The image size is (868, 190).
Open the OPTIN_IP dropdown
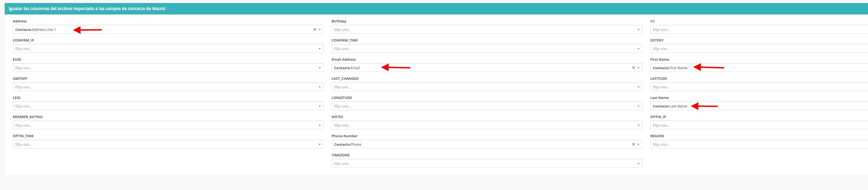pyautogui.click(x=759, y=125)
